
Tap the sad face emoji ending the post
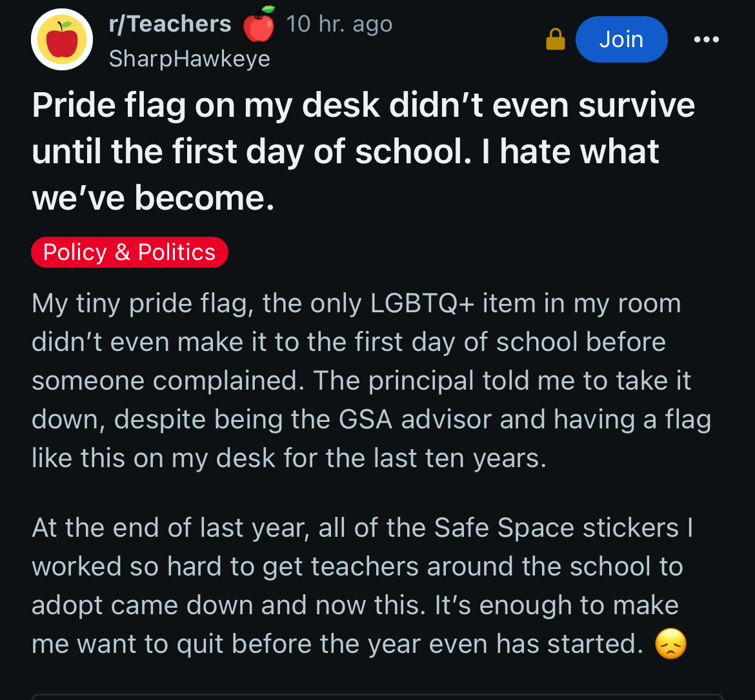(670, 645)
